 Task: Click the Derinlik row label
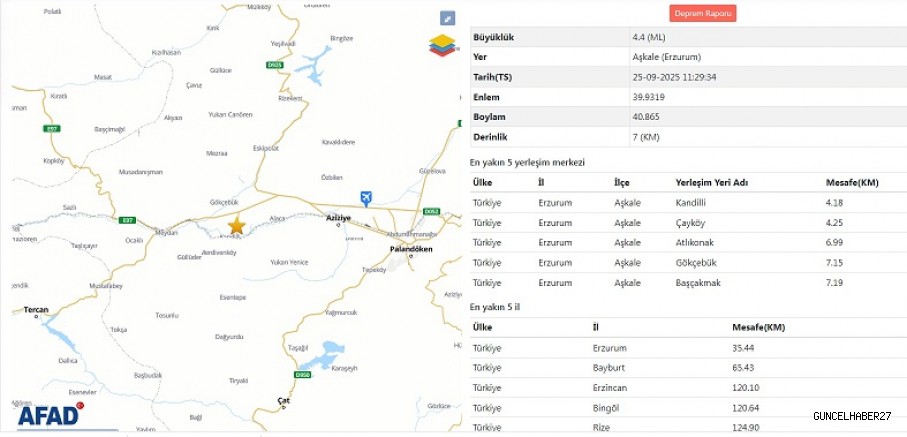coord(491,137)
